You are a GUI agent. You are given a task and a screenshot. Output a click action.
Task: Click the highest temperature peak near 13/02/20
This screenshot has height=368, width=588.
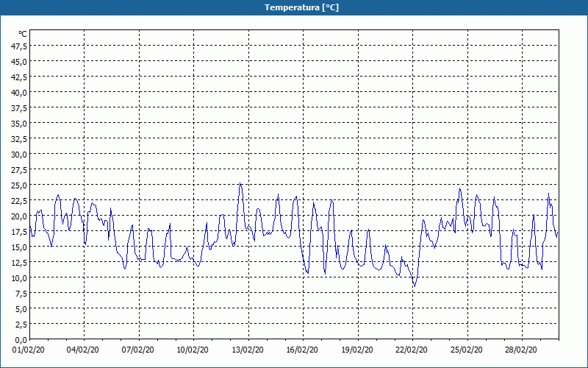[240, 183]
